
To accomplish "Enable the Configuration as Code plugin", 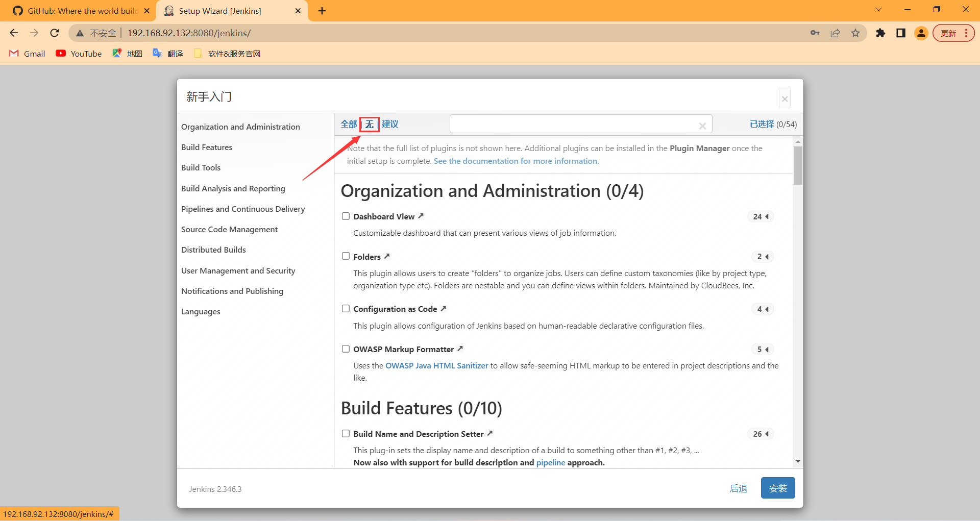I will point(346,309).
